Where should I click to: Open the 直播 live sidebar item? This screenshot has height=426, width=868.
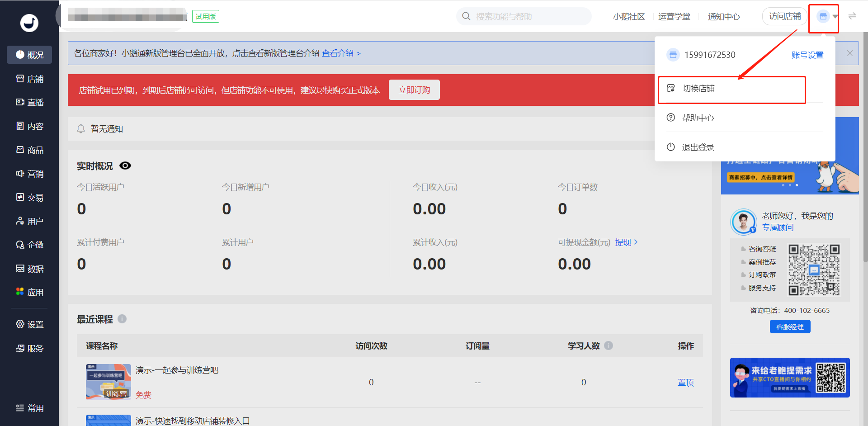click(x=29, y=103)
